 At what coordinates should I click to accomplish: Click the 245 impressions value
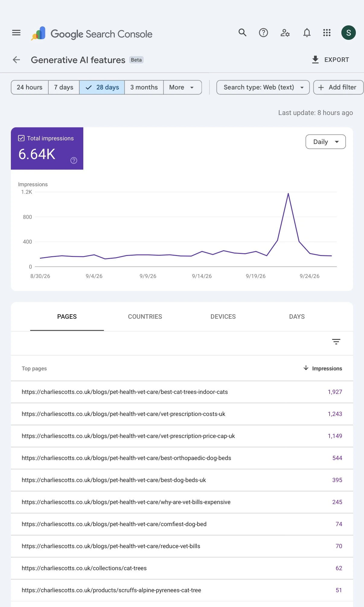337,502
